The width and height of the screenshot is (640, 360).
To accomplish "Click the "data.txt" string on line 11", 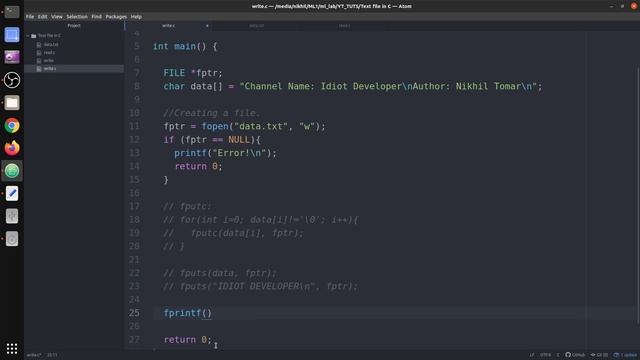I will (261, 127).
